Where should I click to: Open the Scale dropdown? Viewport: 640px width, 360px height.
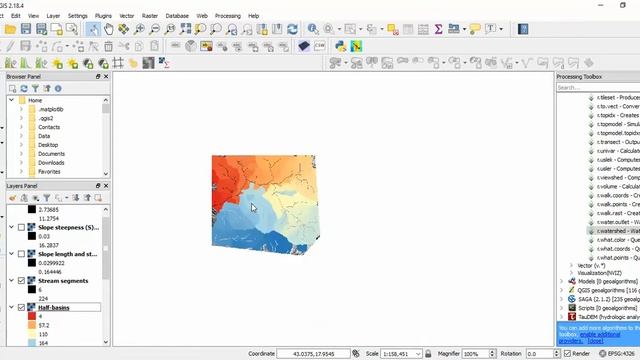click(x=418, y=354)
